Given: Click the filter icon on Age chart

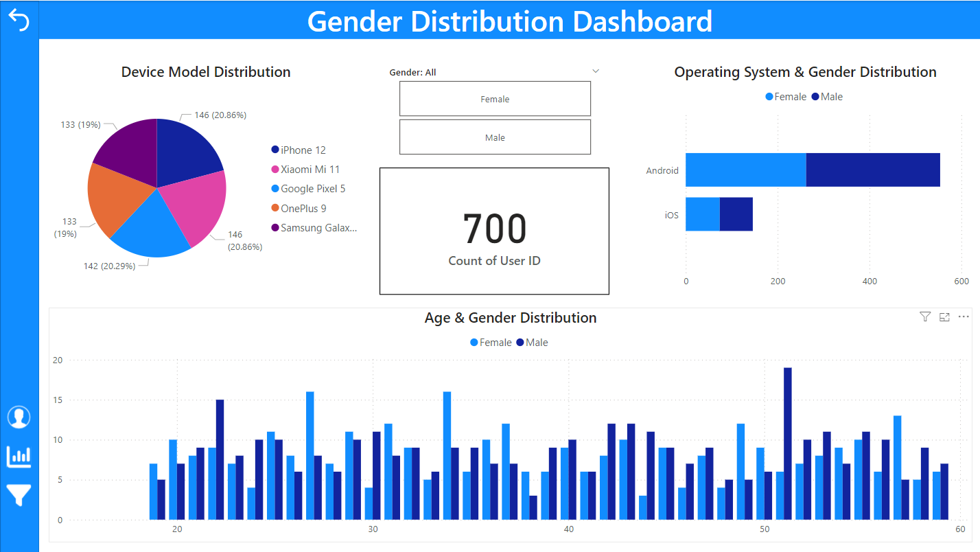Looking at the screenshot, I should (925, 317).
